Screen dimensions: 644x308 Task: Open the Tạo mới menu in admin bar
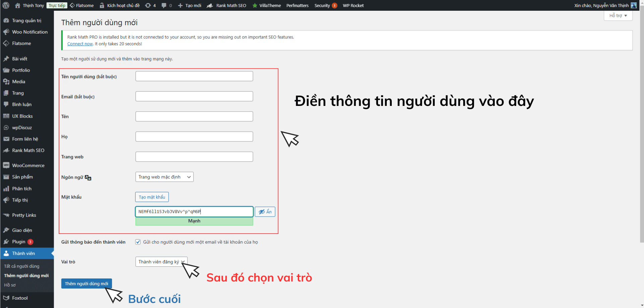(189, 5)
